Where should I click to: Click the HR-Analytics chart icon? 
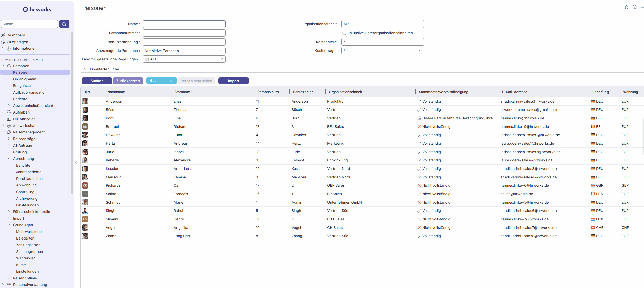point(9,119)
